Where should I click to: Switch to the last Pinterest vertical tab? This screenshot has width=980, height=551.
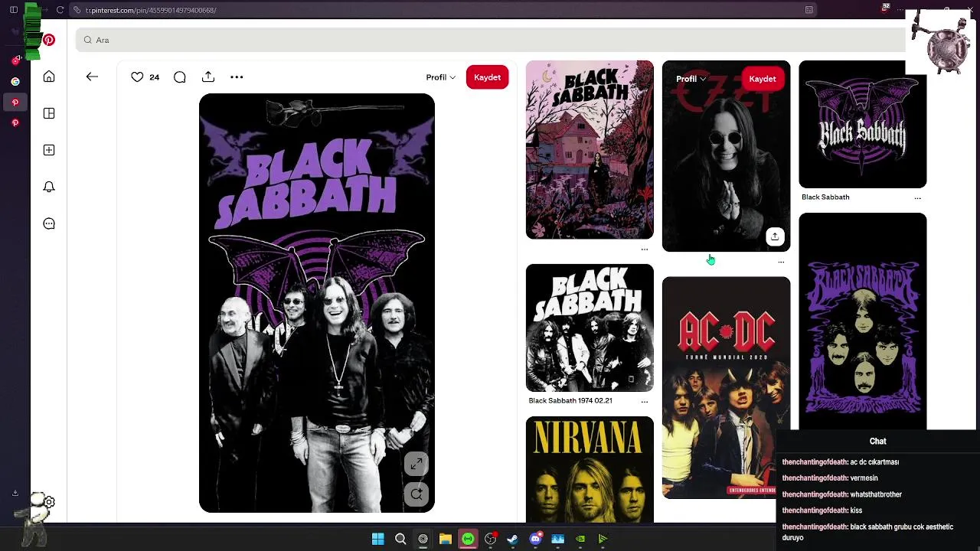[15, 122]
